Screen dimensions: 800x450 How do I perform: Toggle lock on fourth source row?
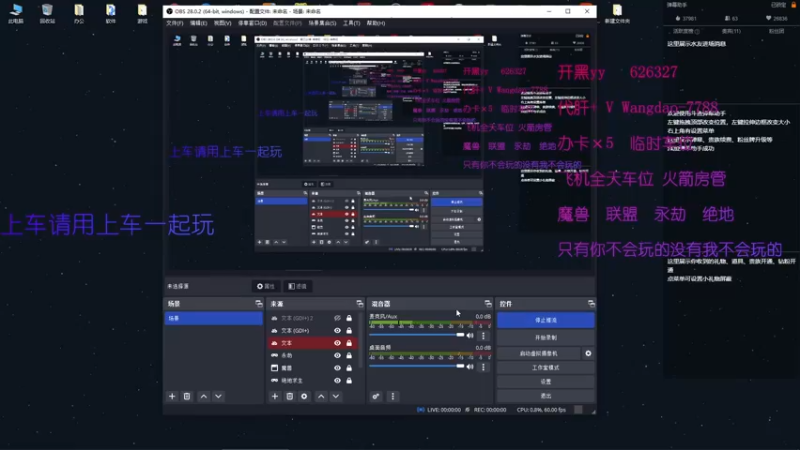(349, 356)
